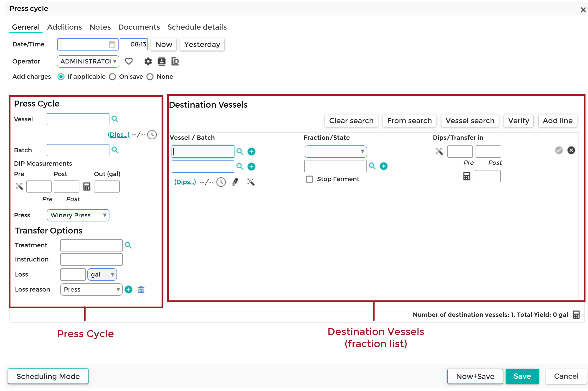Viewport: 588px width, 391px height.
Task: Click the Now button
Action: click(x=164, y=44)
